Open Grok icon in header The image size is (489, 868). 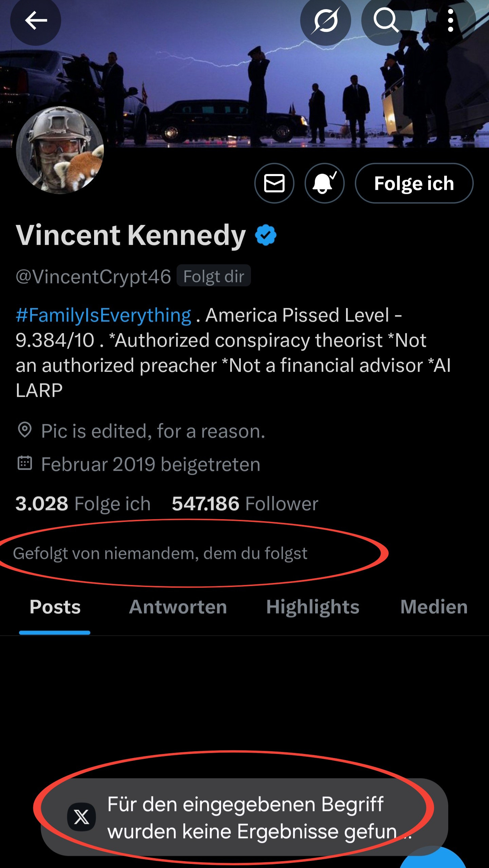tap(325, 21)
